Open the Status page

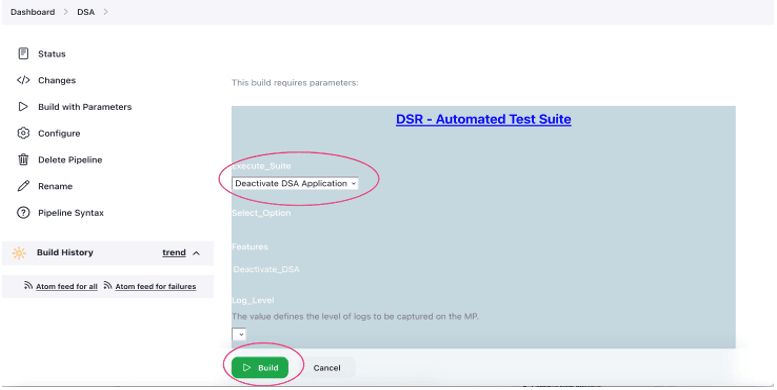pos(52,54)
